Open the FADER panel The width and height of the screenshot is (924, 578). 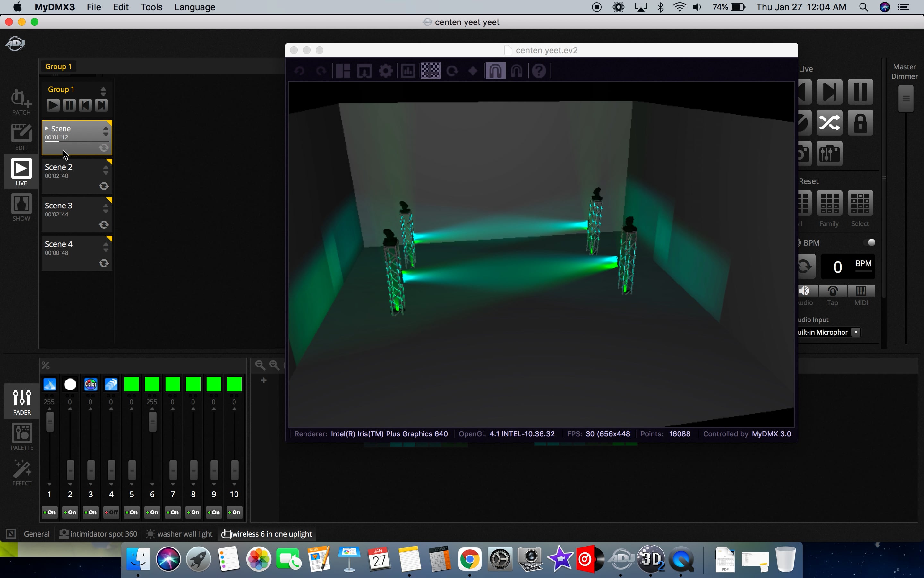click(x=22, y=401)
